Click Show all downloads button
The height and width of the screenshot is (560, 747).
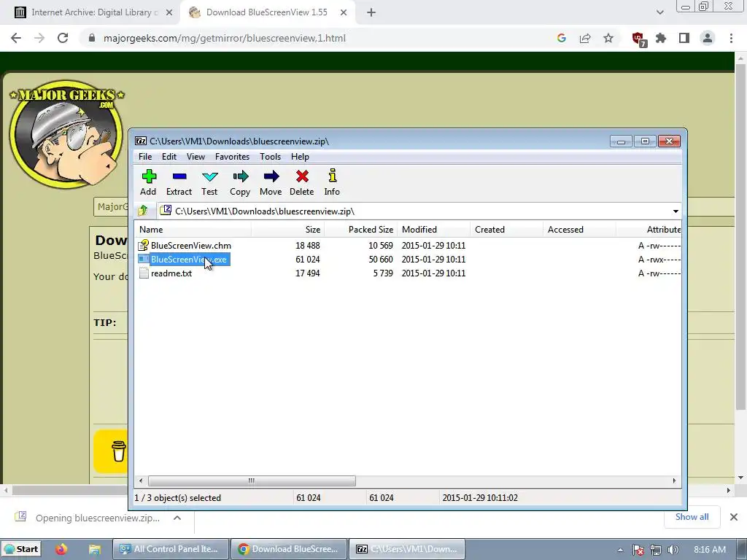pos(692,517)
